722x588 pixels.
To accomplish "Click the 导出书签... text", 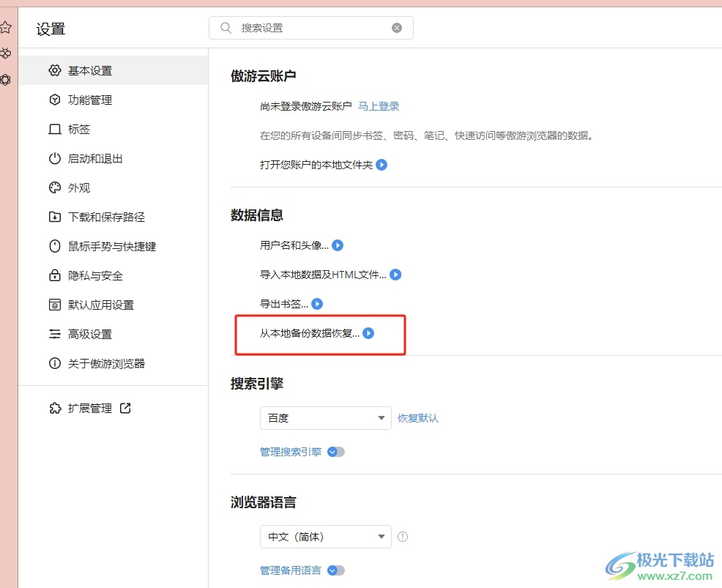I will tap(284, 304).
